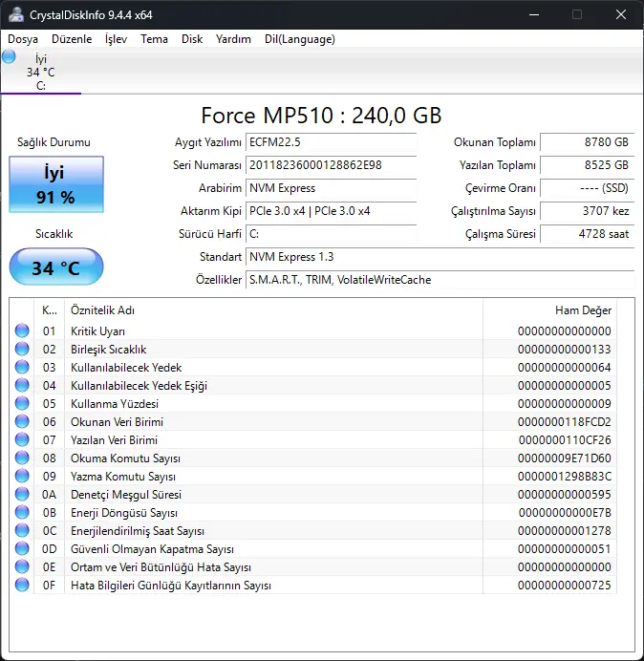Image resolution: width=644 pixels, height=661 pixels.
Task: Select the Enerji Döngüsü Sayısı attribute name
Action: (x=124, y=513)
